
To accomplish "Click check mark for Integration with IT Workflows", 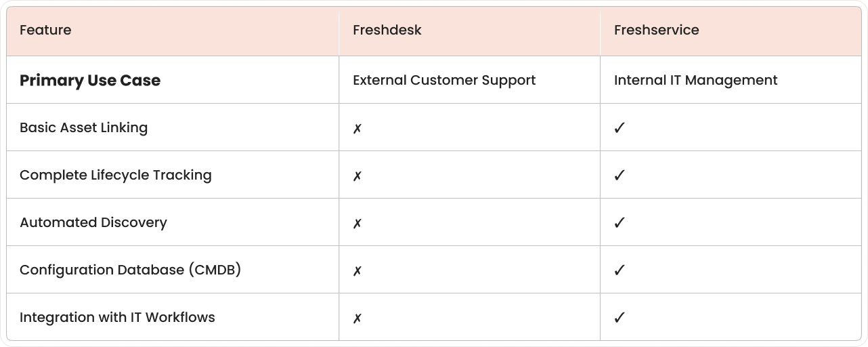I will pyautogui.click(x=619, y=318).
